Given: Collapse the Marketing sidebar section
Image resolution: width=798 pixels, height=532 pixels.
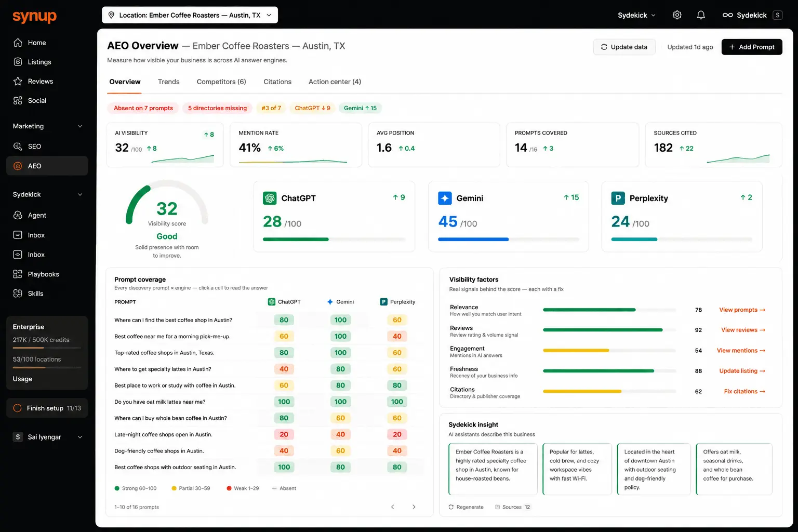Looking at the screenshot, I should click(47, 126).
